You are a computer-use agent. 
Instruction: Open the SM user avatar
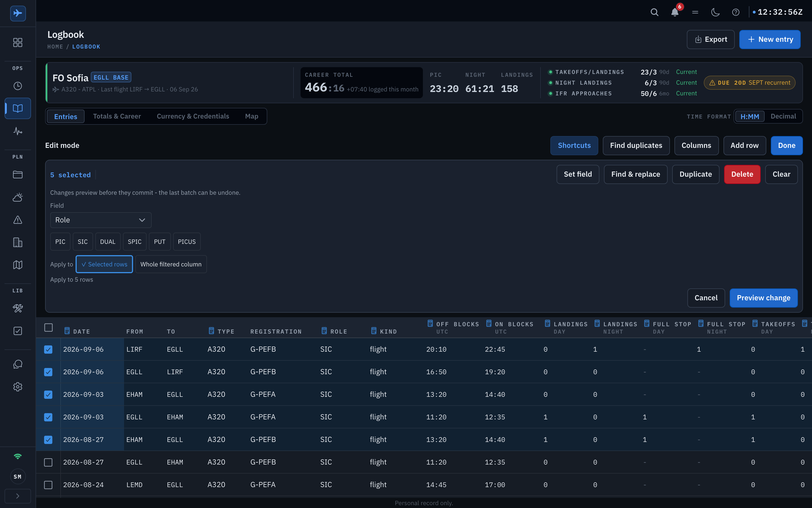point(18,476)
